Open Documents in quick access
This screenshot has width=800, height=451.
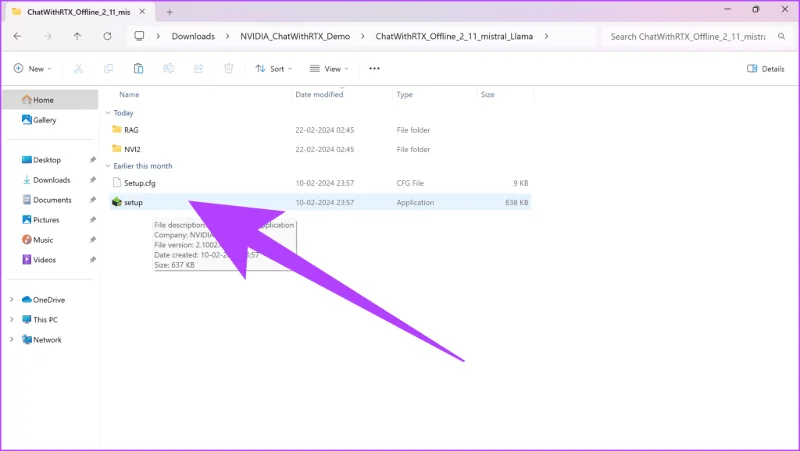coord(46,199)
